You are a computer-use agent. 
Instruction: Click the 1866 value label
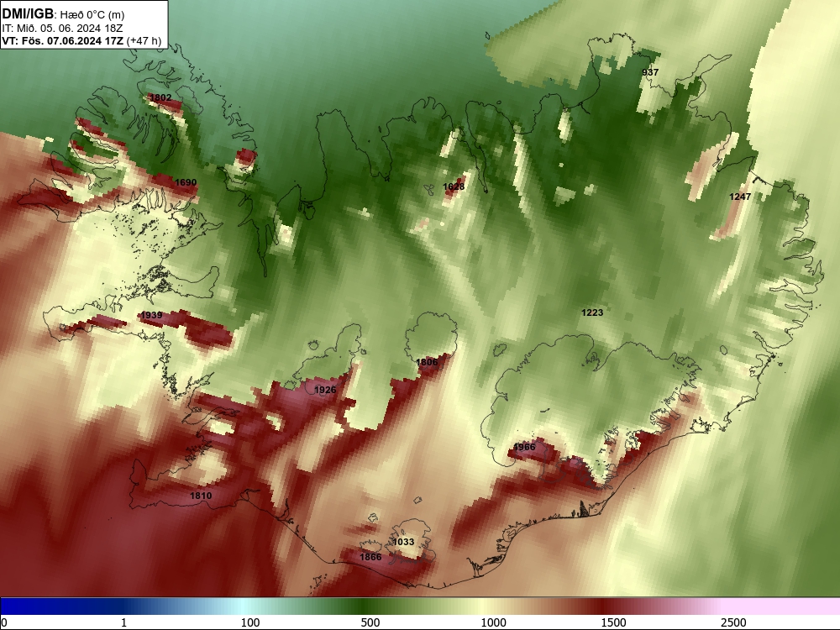coord(370,557)
